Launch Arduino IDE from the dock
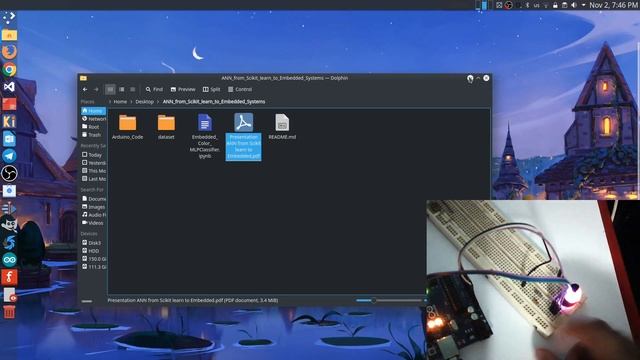 (9, 260)
